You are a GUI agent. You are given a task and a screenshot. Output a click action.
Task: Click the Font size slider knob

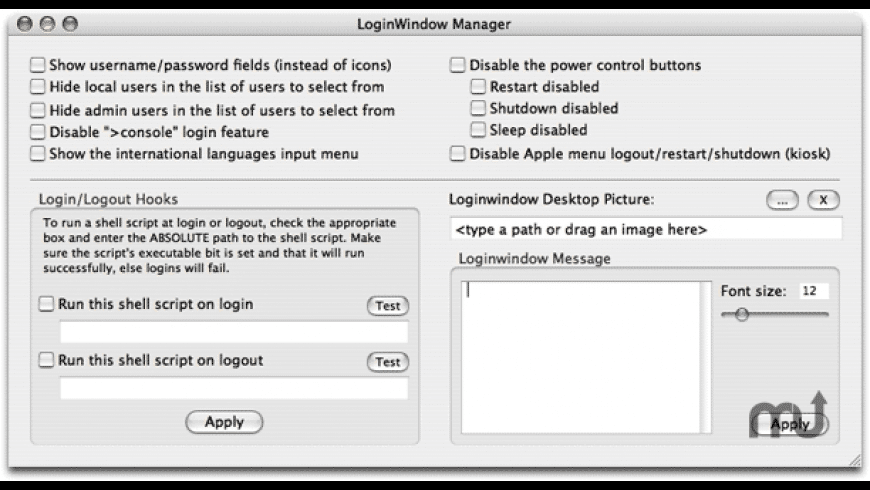coord(742,315)
